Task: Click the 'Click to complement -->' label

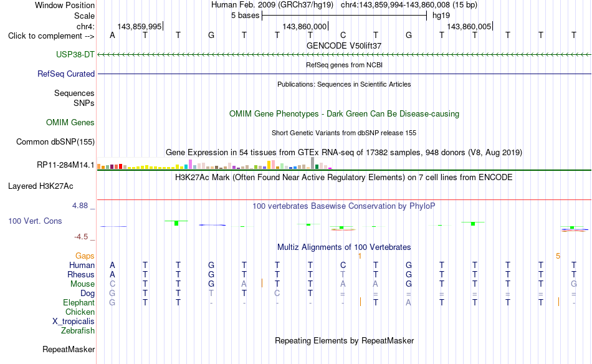Action: (x=51, y=36)
